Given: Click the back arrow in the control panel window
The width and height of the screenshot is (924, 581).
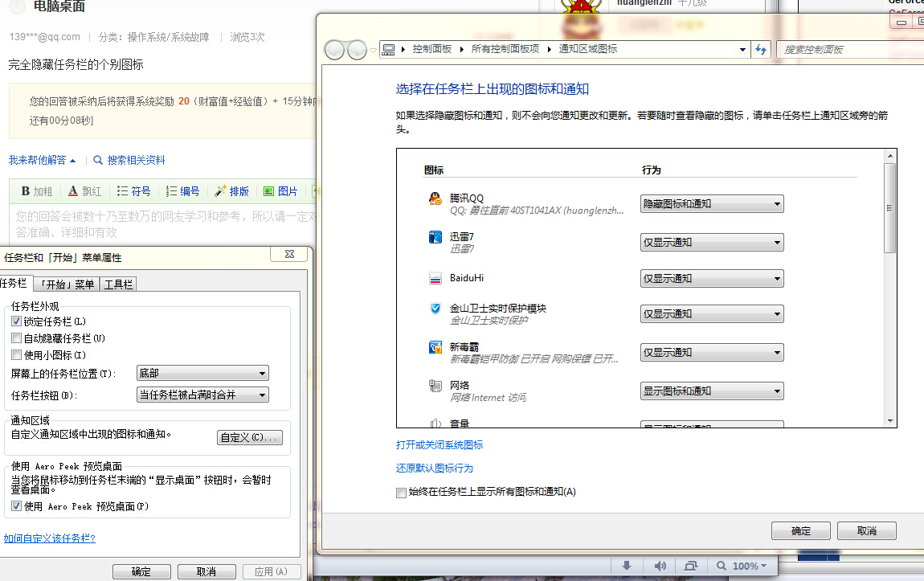Looking at the screenshot, I should tap(335, 50).
